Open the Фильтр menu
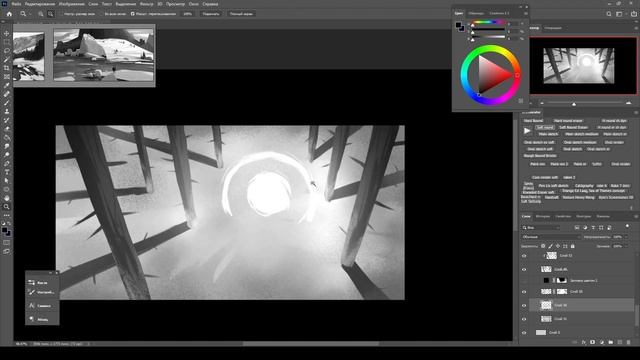This screenshot has height=360, width=640. coord(147,4)
